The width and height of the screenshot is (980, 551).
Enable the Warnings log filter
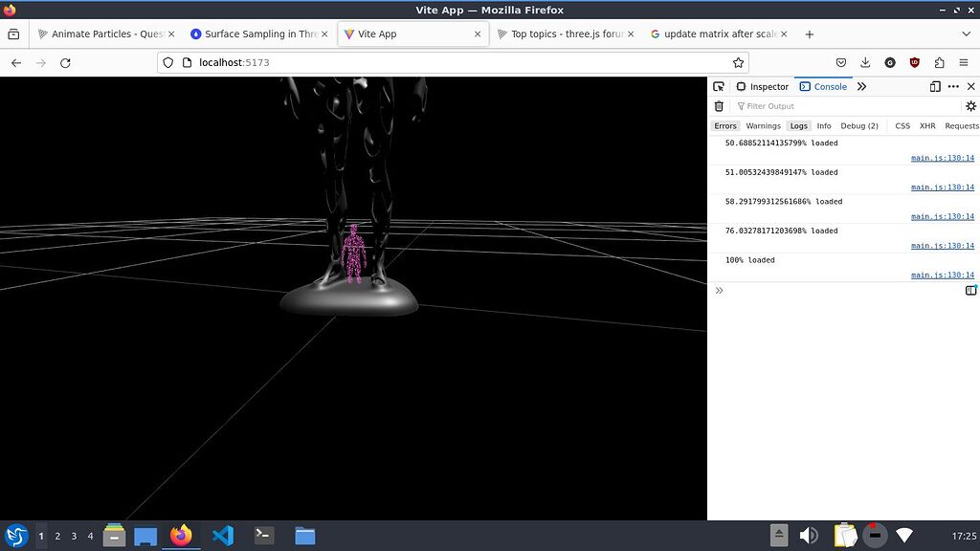click(763, 125)
